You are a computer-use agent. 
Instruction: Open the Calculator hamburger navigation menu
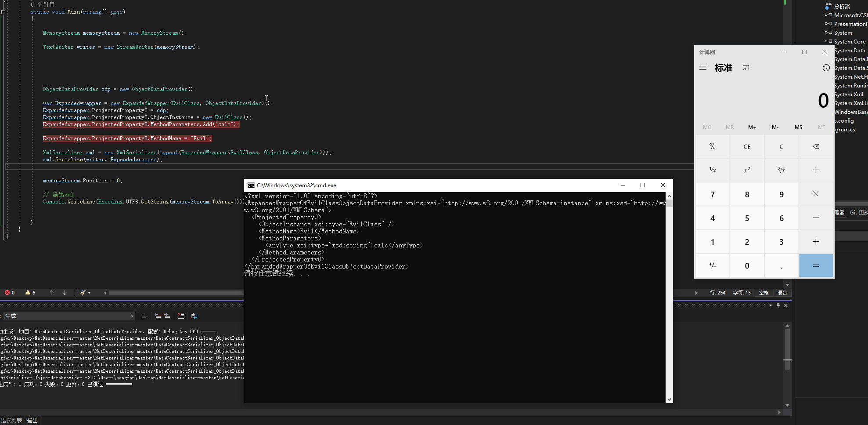tap(703, 68)
